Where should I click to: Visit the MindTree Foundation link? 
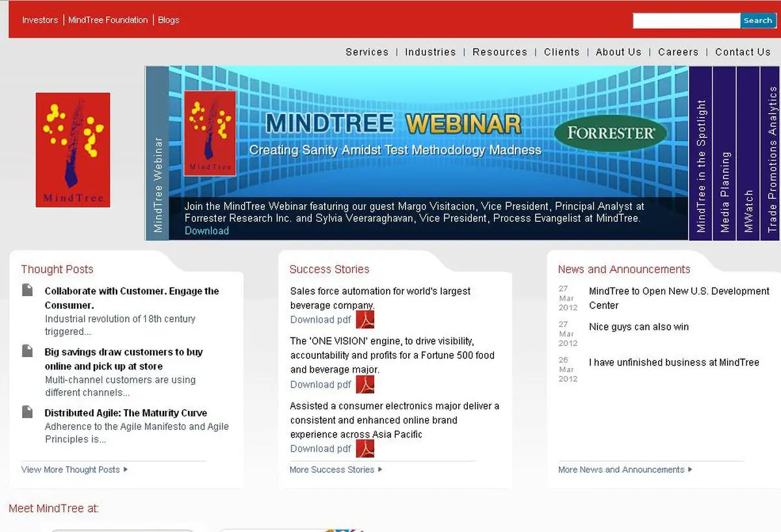point(108,20)
